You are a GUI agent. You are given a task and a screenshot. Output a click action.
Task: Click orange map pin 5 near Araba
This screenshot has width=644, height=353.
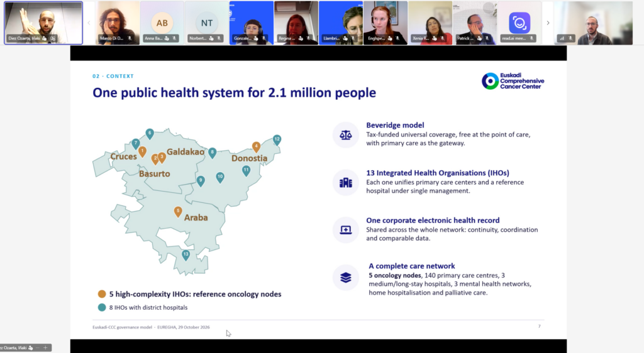pos(178,212)
